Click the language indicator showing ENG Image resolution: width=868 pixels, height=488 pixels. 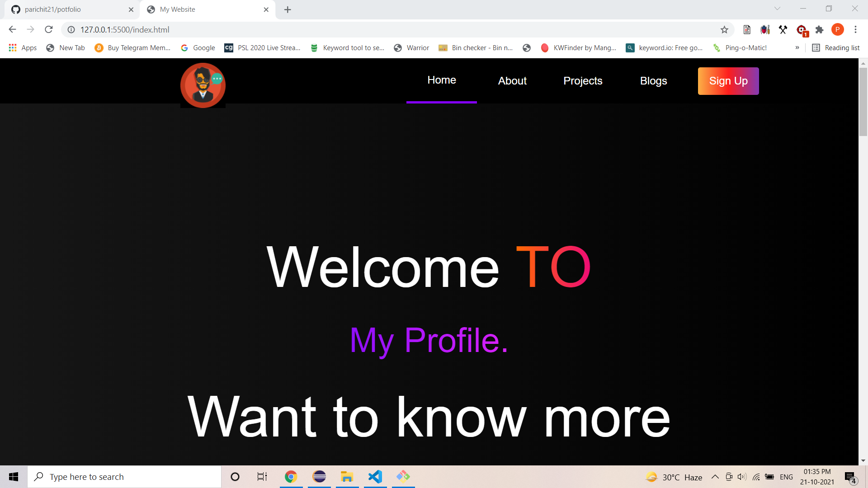pos(787,476)
